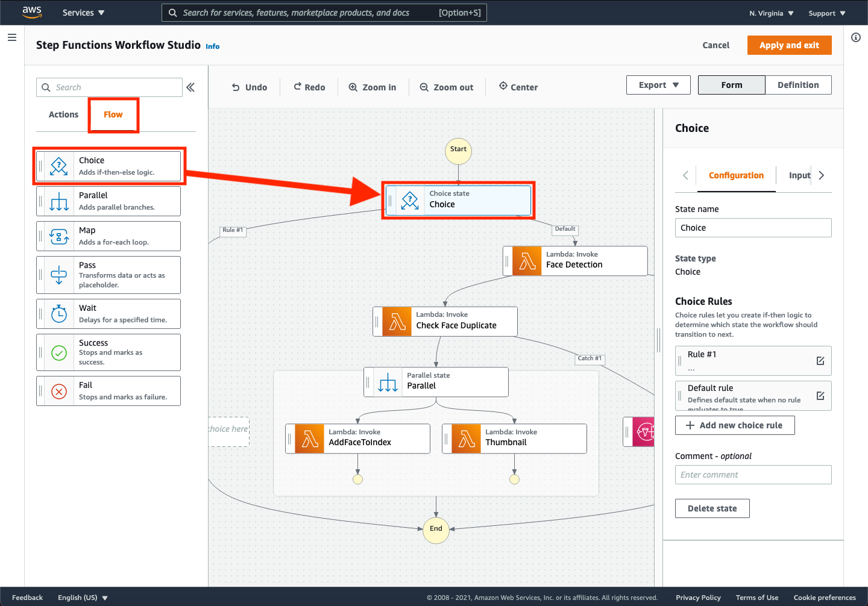868x606 pixels.
Task: Open the English (US) language dropdown
Action: coord(83,598)
